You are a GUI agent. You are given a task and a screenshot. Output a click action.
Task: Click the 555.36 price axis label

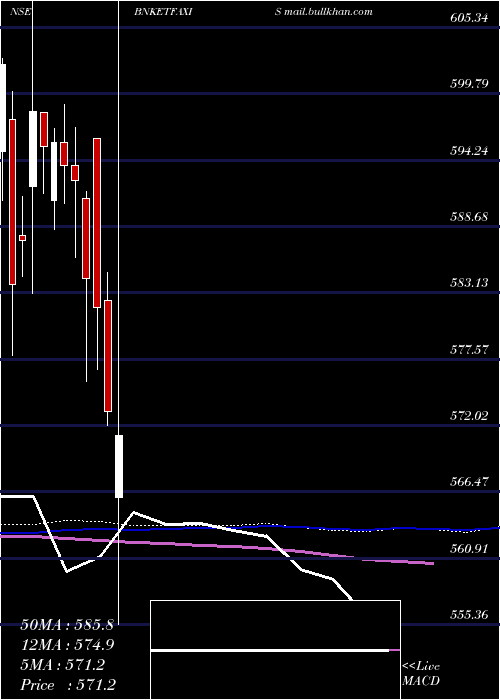pyautogui.click(x=469, y=615)
